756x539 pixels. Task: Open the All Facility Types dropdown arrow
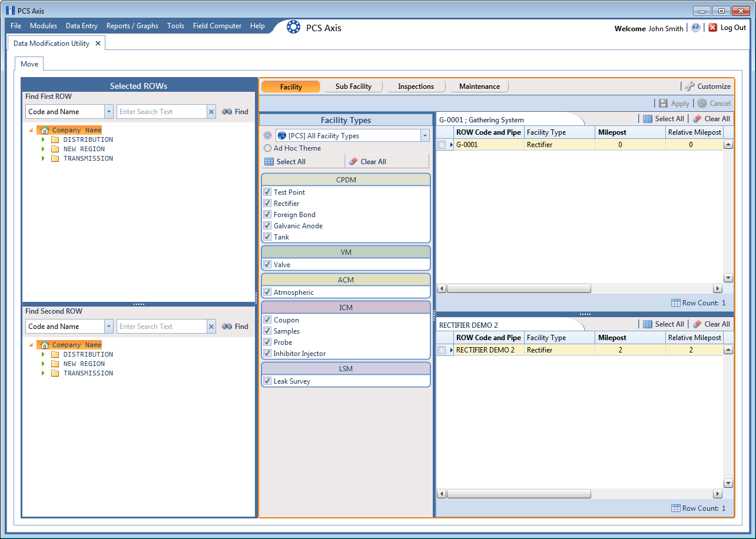(x=425, y=136)
